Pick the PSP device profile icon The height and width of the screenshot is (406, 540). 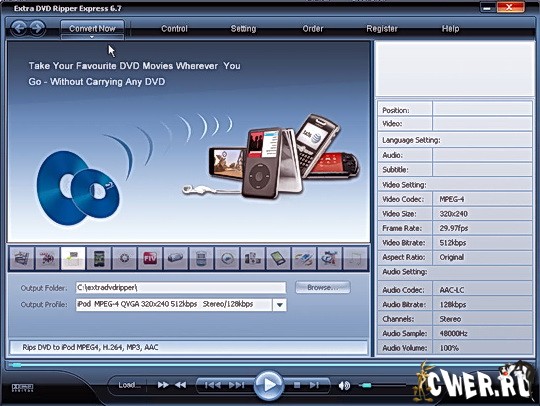click(176, 258)
